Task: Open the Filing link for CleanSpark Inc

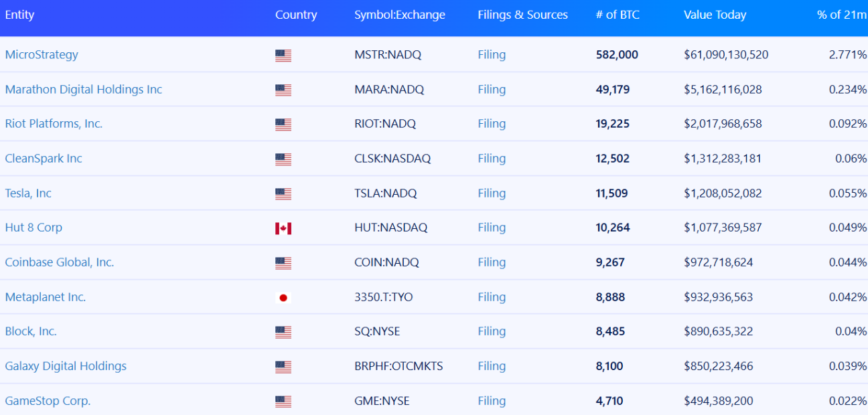Action: point(492,159)
